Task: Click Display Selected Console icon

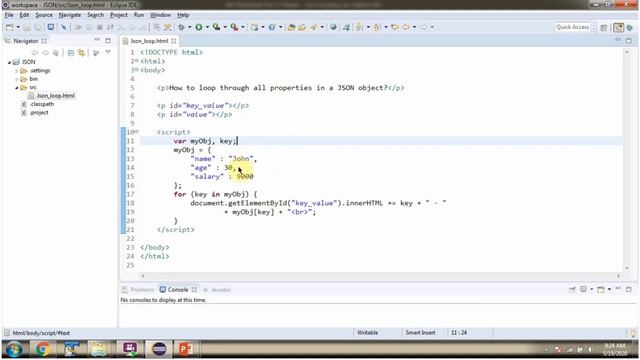Action: click(x=584, y=289)
